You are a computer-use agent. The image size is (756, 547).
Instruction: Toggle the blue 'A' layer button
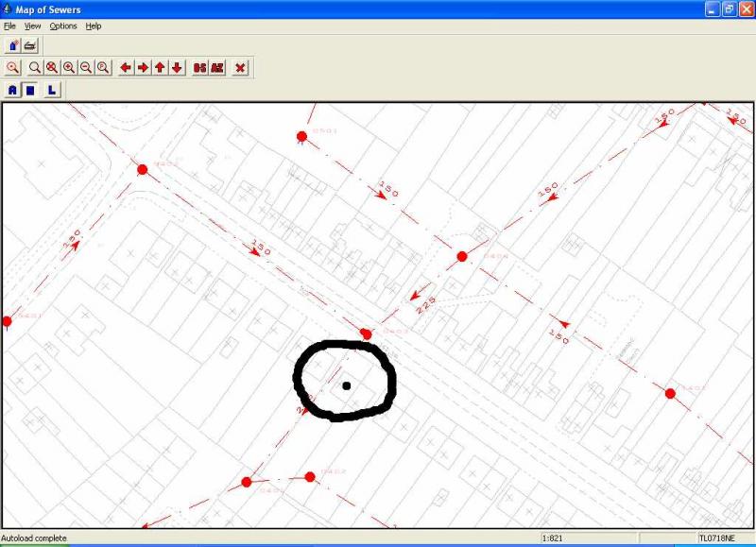click(x=12, y=90)
